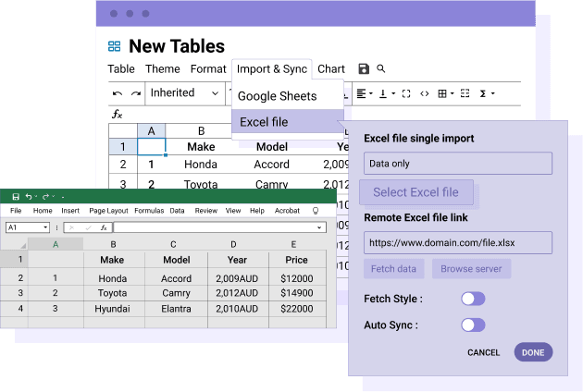Click the remote Excel file link field
The image size is (583, 392).
[x=457, y=243]
